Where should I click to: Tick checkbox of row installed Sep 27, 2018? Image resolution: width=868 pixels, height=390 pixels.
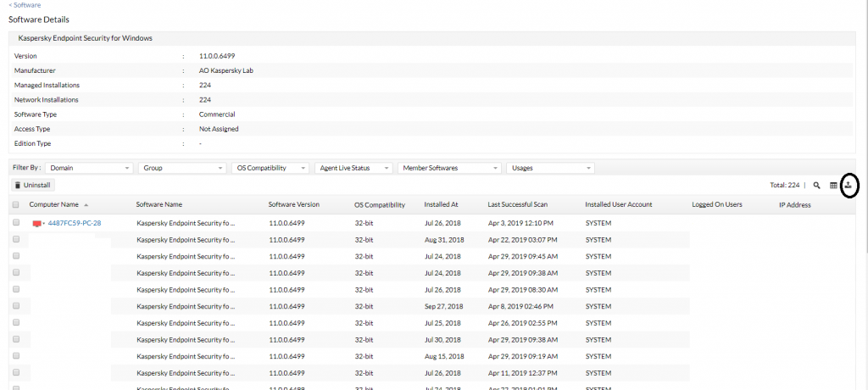(16, 306)
